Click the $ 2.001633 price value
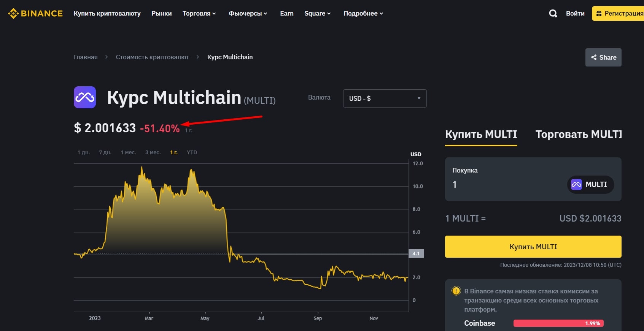This screenshot has width=644, height=331. tap(105, 128)
